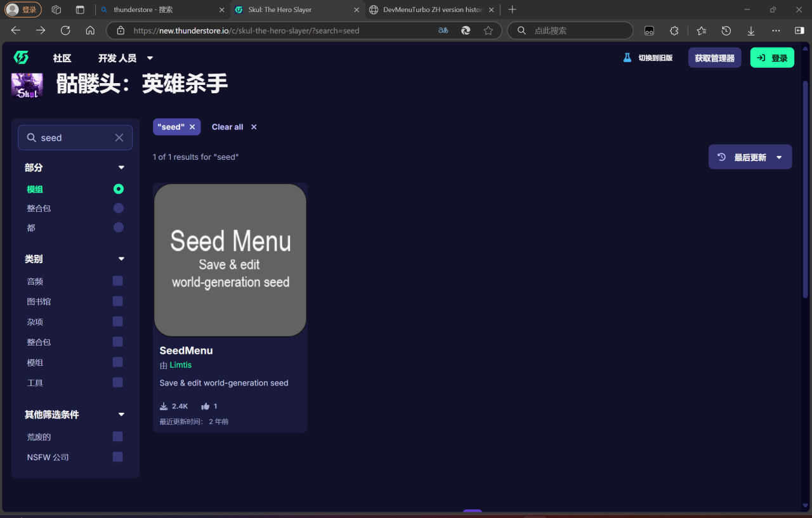Enable the 荒废的 filter checkbox

(x=117, y=436)
